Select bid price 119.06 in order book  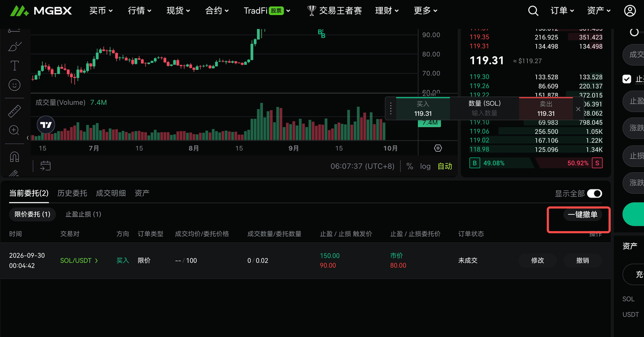pos(479,131)
